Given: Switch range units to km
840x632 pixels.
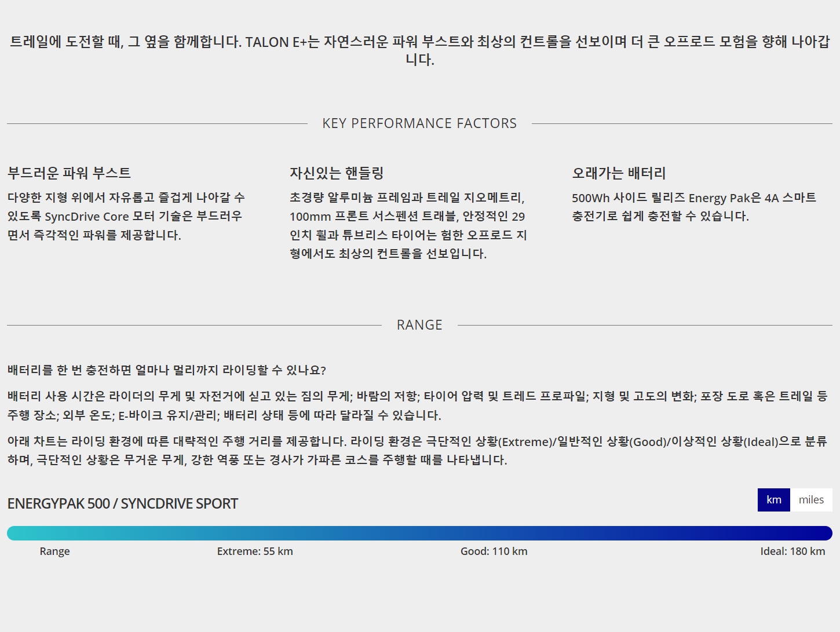Looking at the screenshot, I should (773, 500).
